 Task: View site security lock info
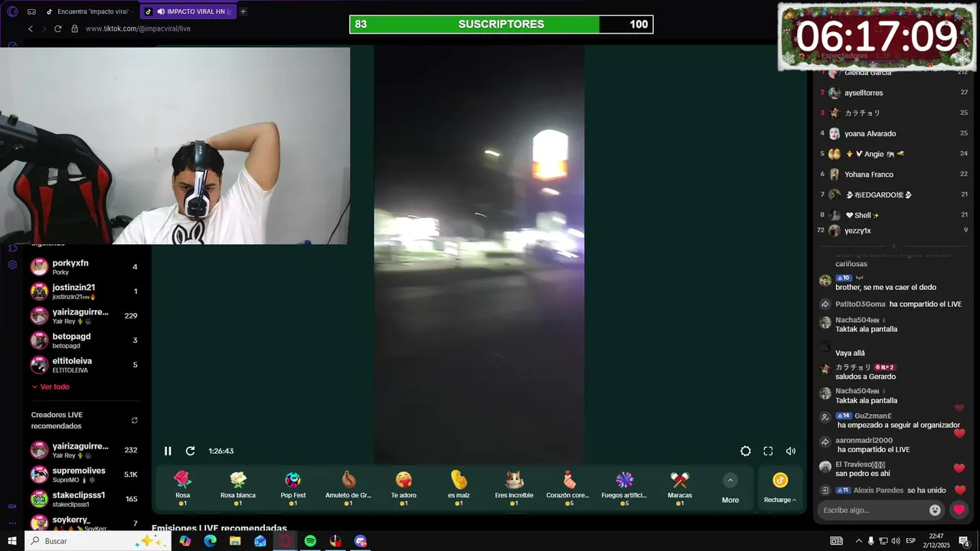pos(74,28)
